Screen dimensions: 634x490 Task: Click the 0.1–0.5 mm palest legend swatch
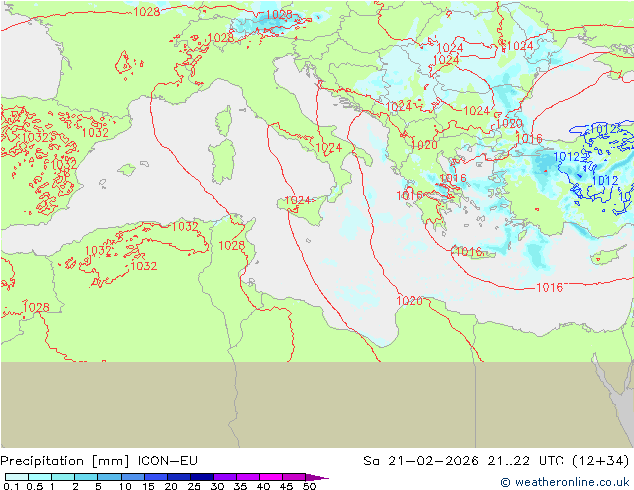click(17, 477)
